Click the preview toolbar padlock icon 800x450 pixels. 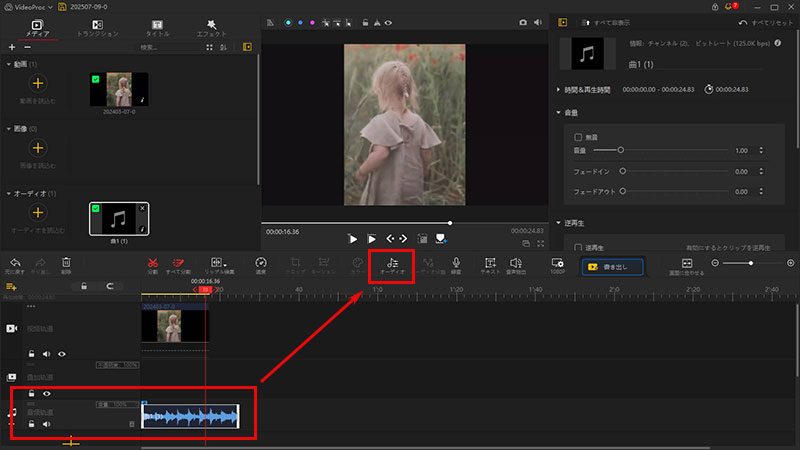[x=365, y=22]
